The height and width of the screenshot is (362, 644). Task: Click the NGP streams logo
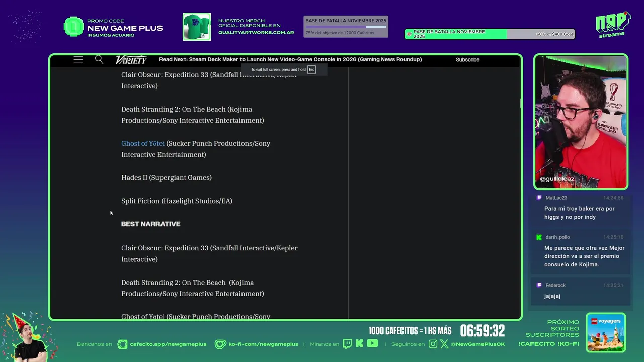coord(613,25)
